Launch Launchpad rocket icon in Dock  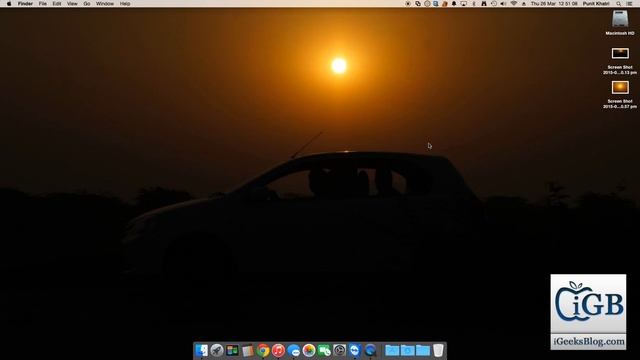tap(217, 350)
